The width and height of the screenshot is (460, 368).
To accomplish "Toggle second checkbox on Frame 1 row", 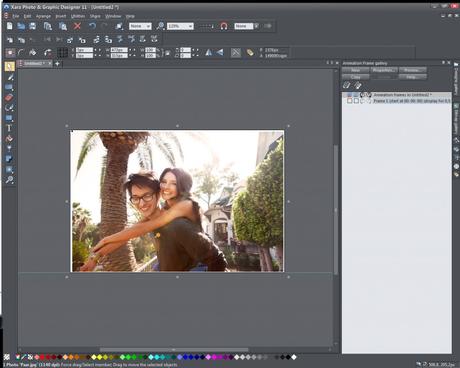I will point(356,101).
